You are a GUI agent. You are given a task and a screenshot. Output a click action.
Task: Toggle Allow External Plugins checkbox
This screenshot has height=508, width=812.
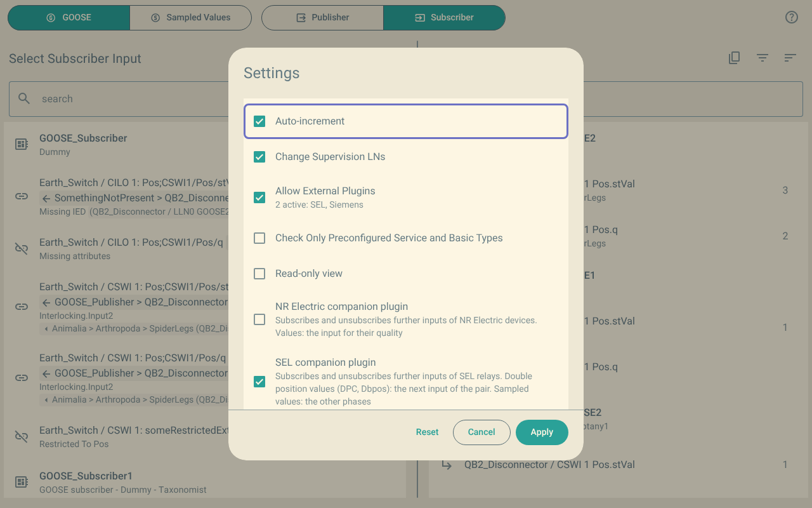259,197
